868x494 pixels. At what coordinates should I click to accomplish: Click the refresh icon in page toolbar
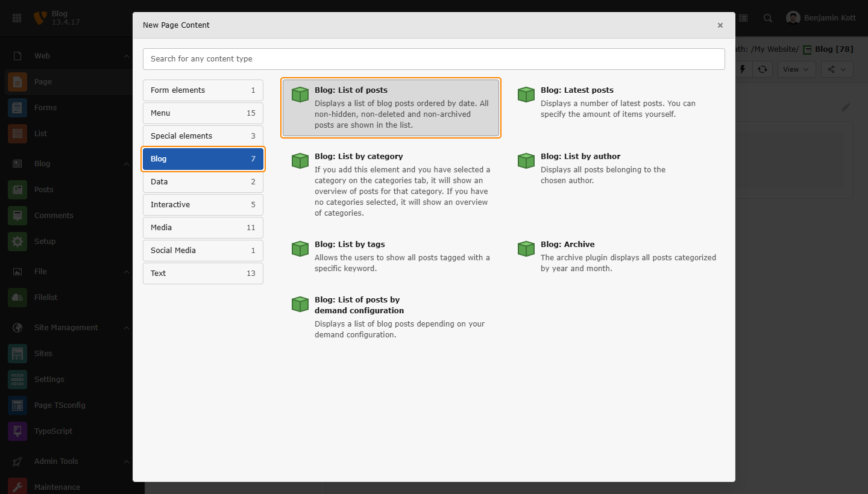tap(763, 69)
